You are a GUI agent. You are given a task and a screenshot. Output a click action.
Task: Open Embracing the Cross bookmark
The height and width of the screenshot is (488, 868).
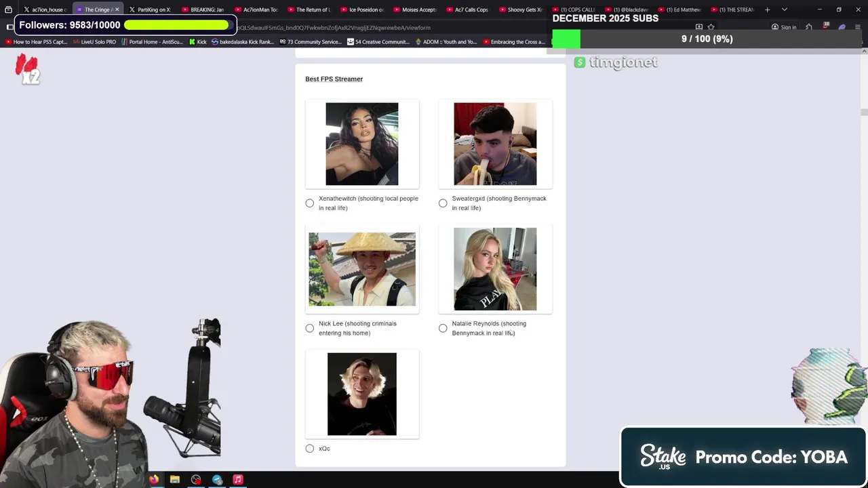(514, 42)
